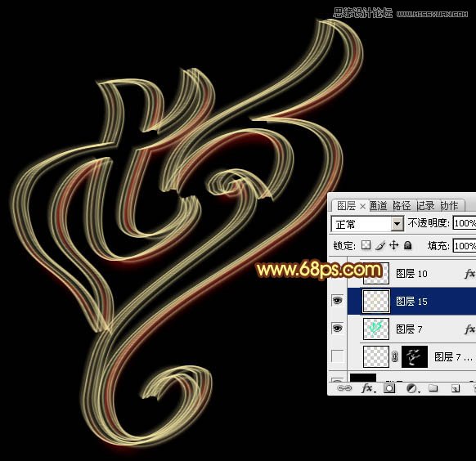Toggle lock transparent pixels icon

pyautogui.click(x=366, y=245)
